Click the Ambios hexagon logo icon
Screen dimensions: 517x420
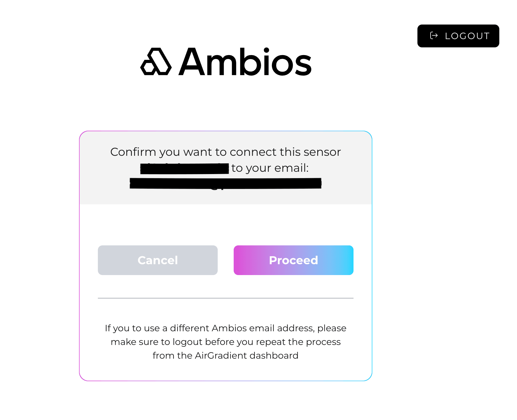point(156,62)
